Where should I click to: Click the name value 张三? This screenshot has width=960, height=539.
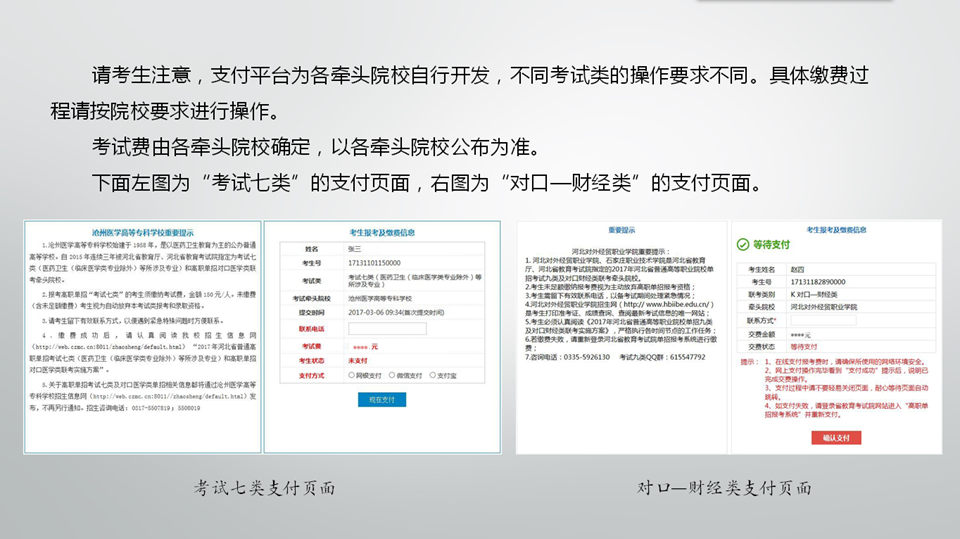point(354,249)
